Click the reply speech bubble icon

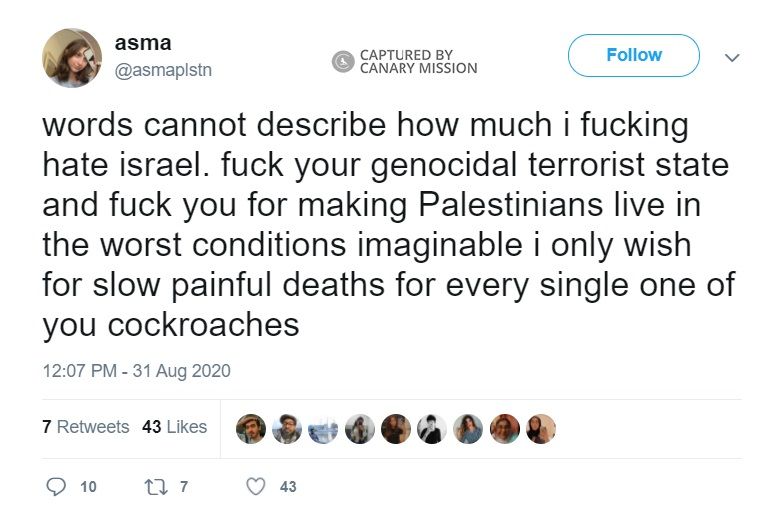click(x=56, y=487)
